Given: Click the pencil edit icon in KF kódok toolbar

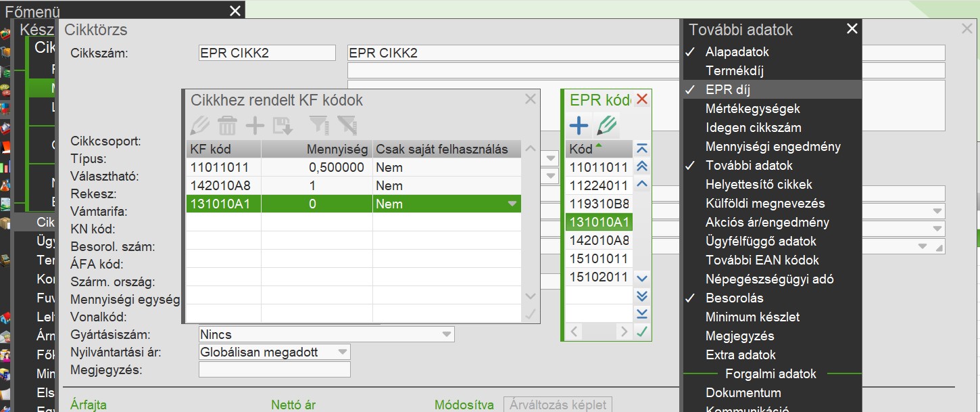Looking at the screenshot, I should 201,125.
